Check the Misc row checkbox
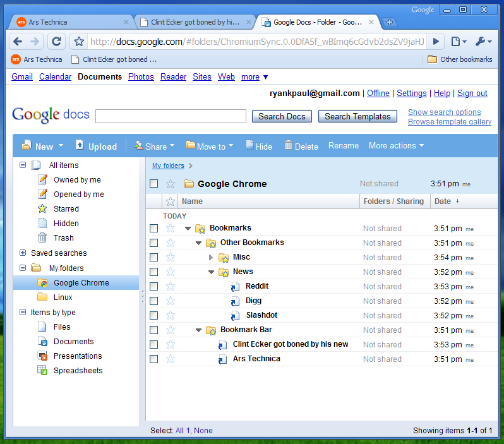504x444 pixels. [x=154, y=257]
